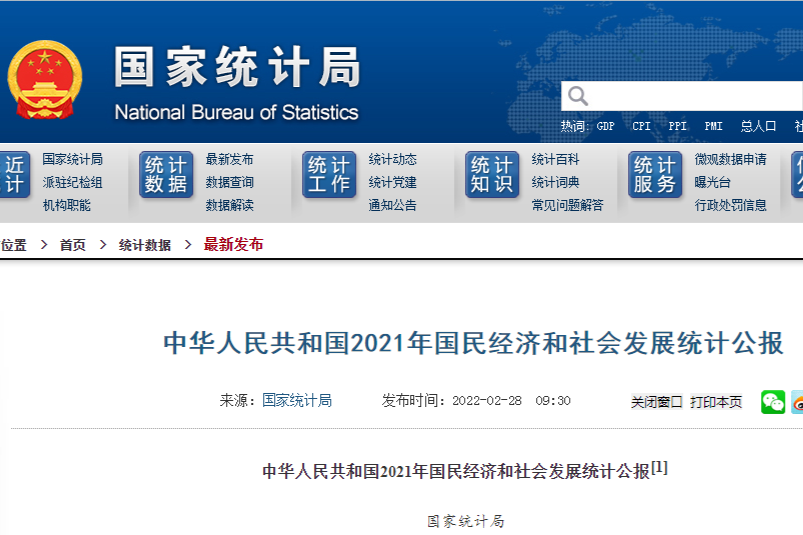Select the GDP hot keyword
This screenshot has width=803, height=535.
605,126
